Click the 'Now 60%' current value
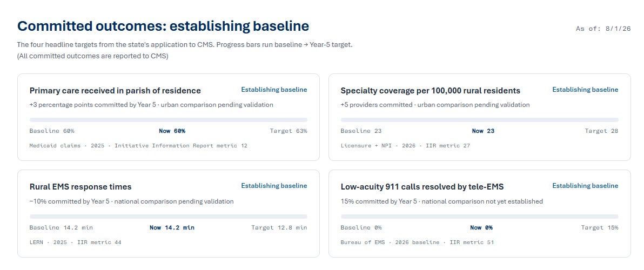644x270 pixels. pos(172,131)
